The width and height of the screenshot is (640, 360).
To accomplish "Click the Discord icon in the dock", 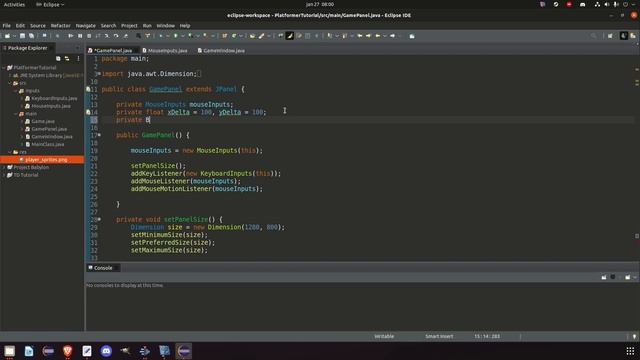I will point(106,351).
